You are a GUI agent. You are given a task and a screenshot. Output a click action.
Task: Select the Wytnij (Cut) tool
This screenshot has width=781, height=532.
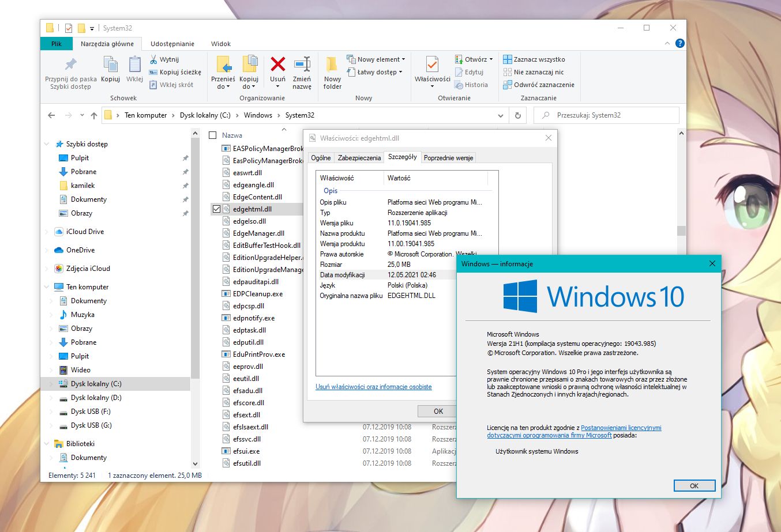(x=166, y=59)
